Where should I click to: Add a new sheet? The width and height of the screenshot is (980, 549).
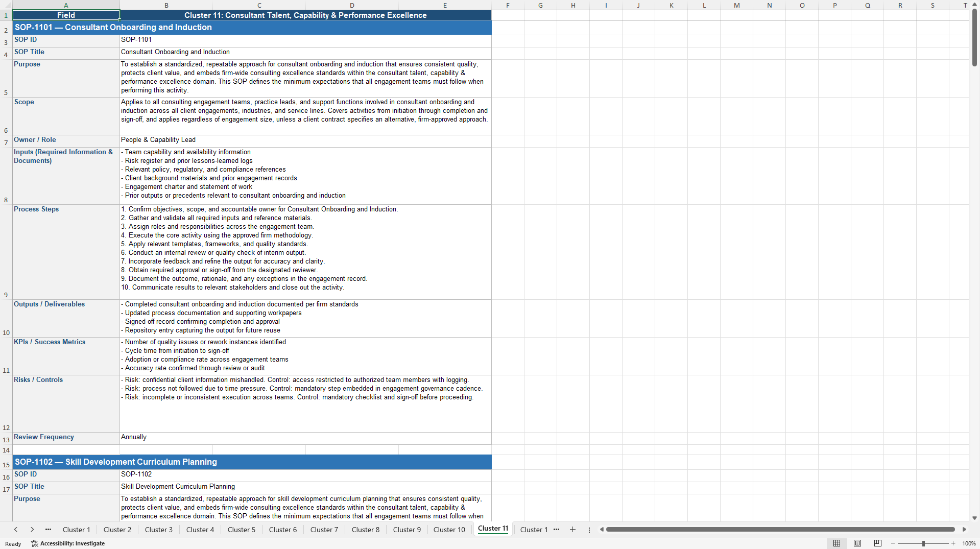[x=572, y=530]
